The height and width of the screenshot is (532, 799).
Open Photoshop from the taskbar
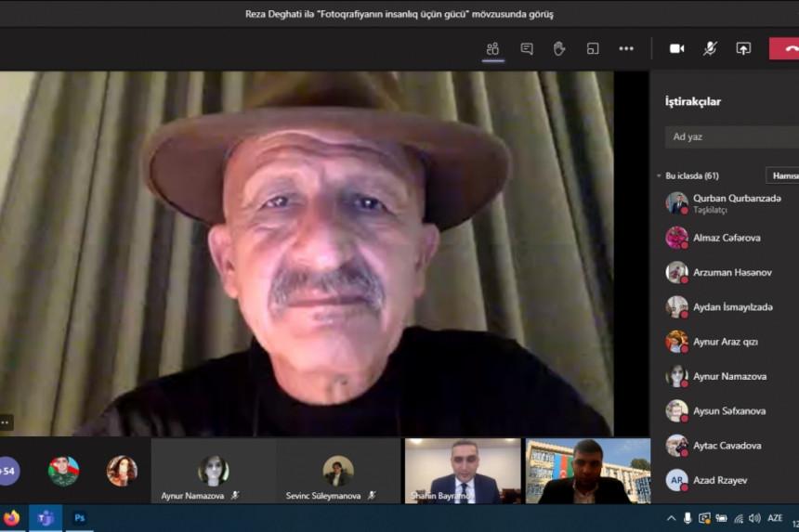pos(80,518)
